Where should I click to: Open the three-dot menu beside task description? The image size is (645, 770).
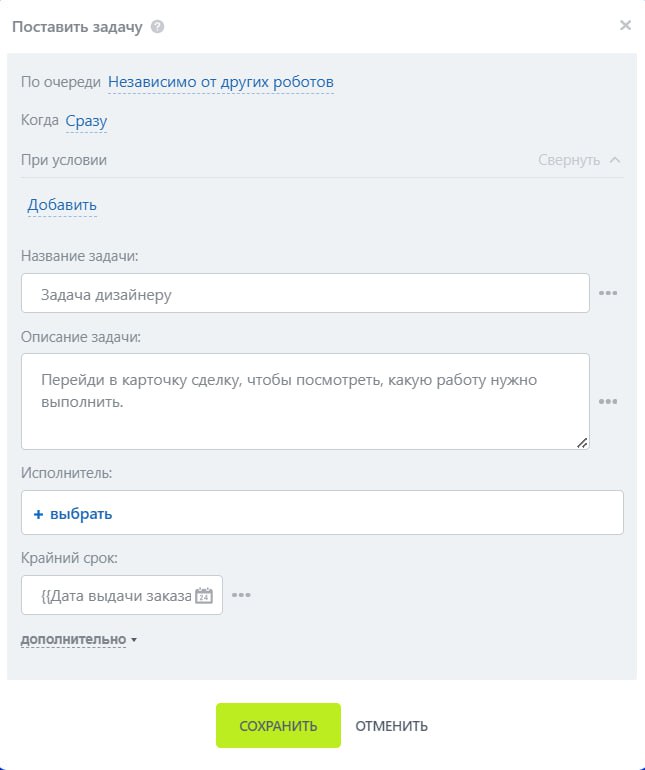tap(608, 401)
